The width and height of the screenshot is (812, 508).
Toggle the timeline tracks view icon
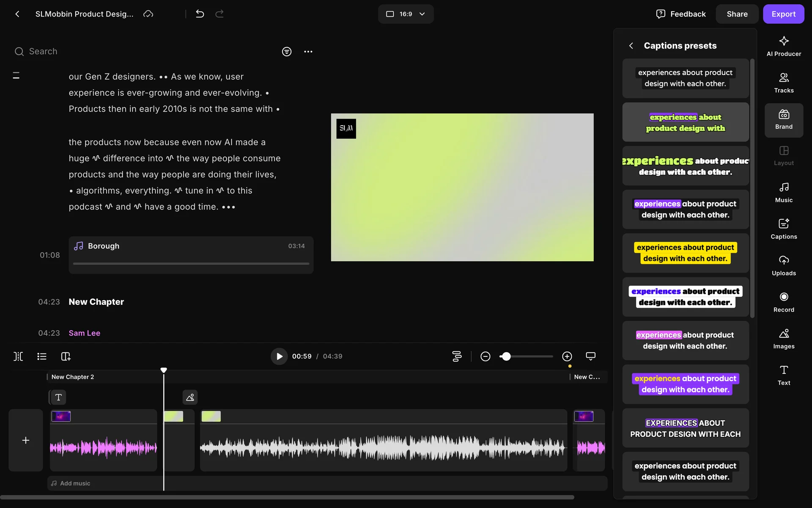(x=457, y=356)
